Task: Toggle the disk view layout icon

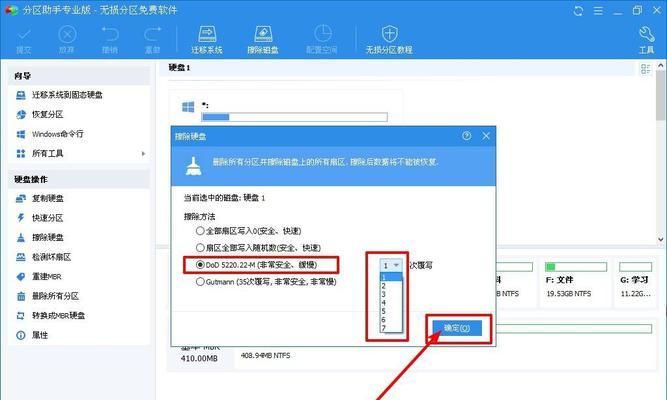Action: pos(646,69)
